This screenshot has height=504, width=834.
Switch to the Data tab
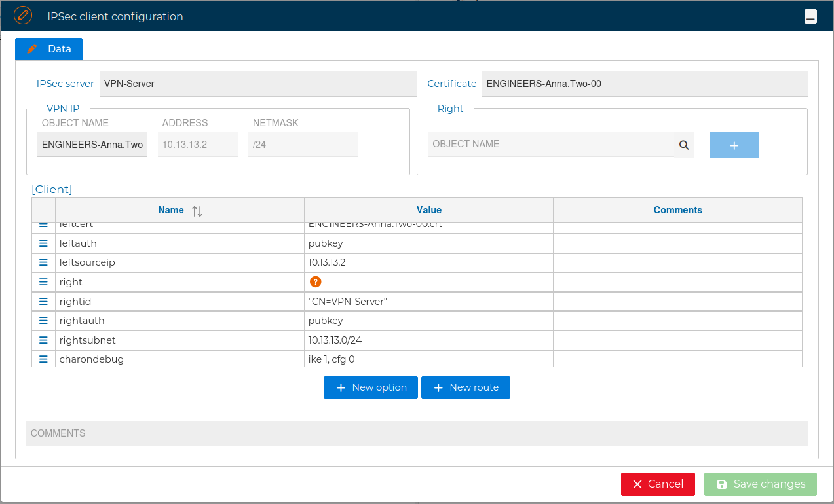tap(48, 48)
